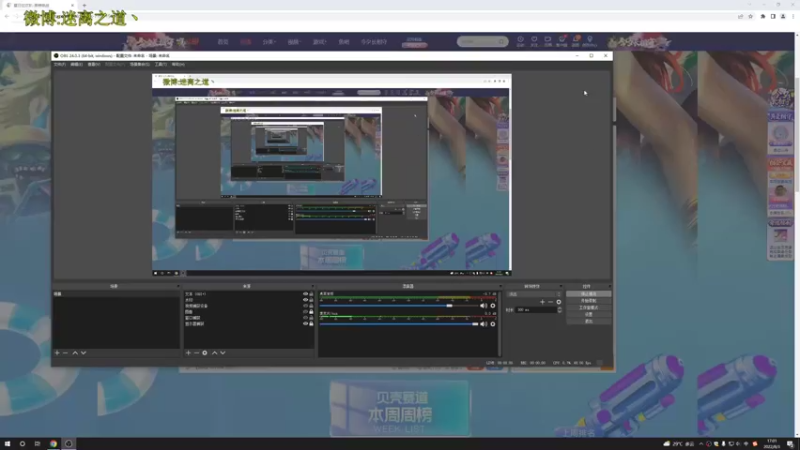The image size is (800, 450).
Task: Open Task View on the taskbar
Action: (x=37, y=444)
